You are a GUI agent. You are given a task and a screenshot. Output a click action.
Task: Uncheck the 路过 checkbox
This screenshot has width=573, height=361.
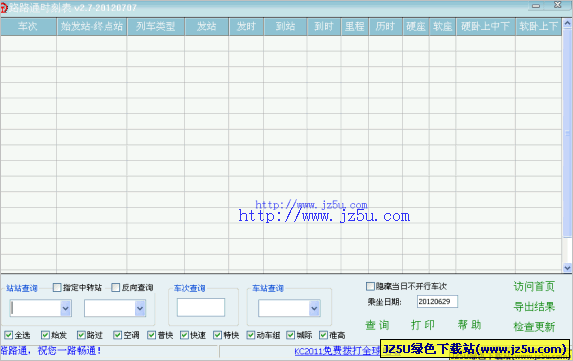(x=81, y=335)
